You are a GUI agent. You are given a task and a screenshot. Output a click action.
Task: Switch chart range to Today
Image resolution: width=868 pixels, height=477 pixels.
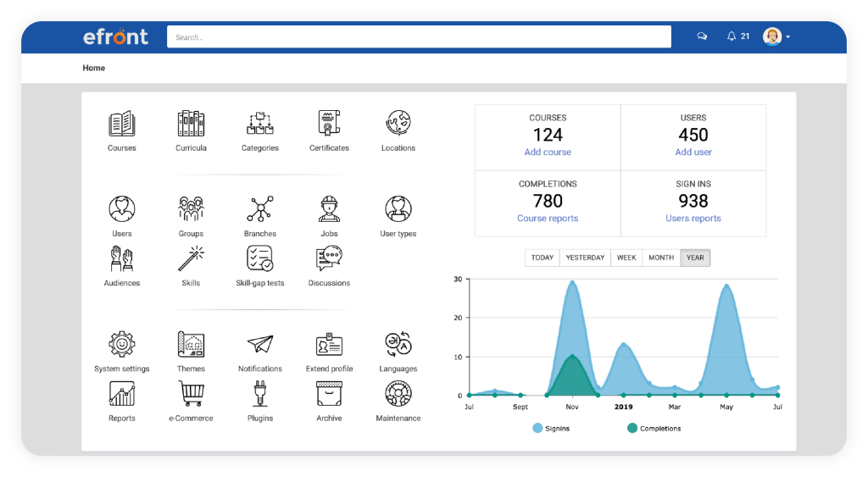coord(542,258)
